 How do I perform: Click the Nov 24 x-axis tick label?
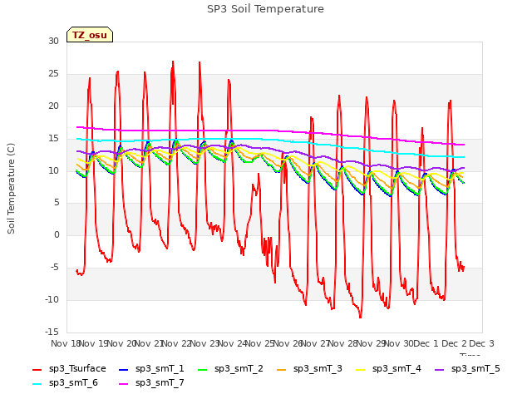point(232,343)
